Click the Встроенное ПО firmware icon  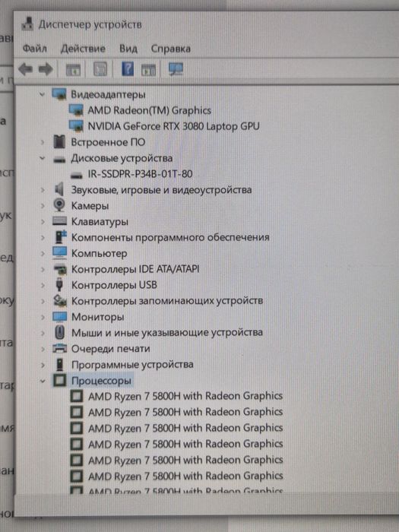59,142
